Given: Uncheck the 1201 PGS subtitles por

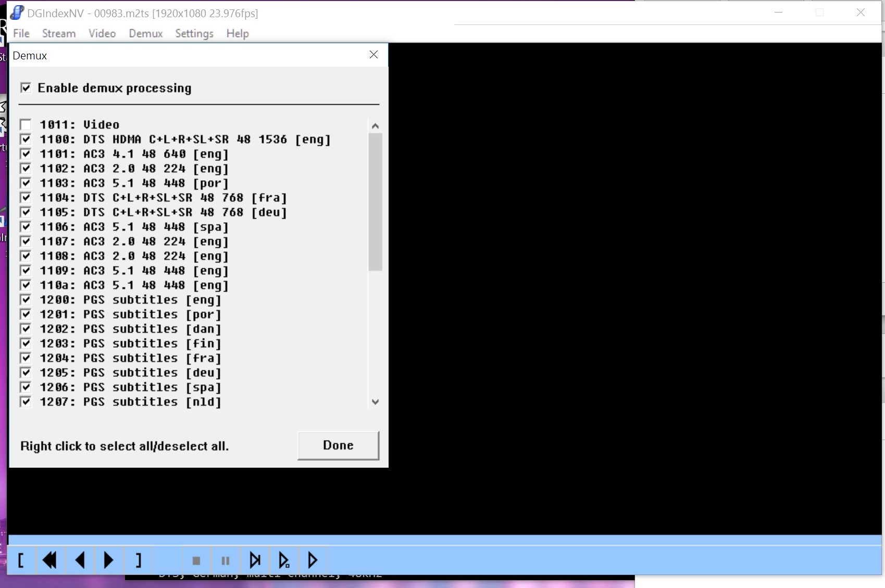Looking at the screenshot, I should pos(26,314).
